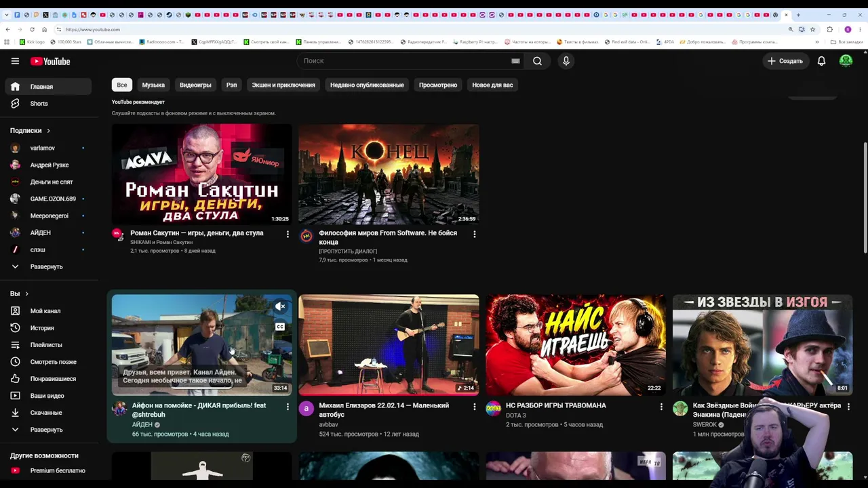Show hidden bookmarks with the overflow chevron
The width and height of the screenshot is (868, 488).
[x=817, y=42]
